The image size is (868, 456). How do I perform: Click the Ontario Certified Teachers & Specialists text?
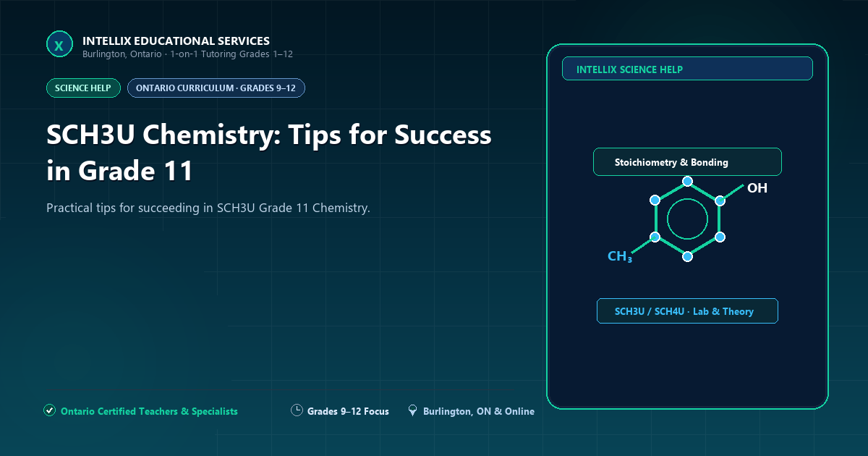[149, 411]
